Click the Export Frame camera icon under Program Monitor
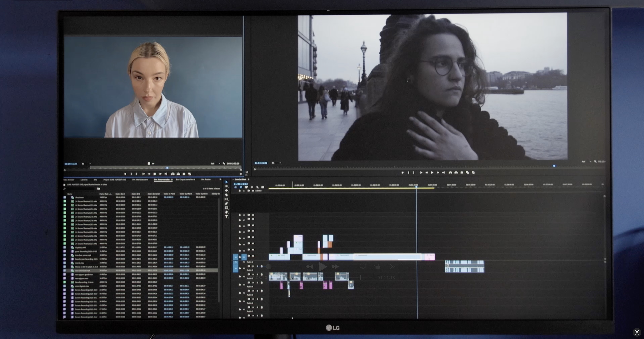The width and height of the screenshot is (644, 339). click(462, 172)
